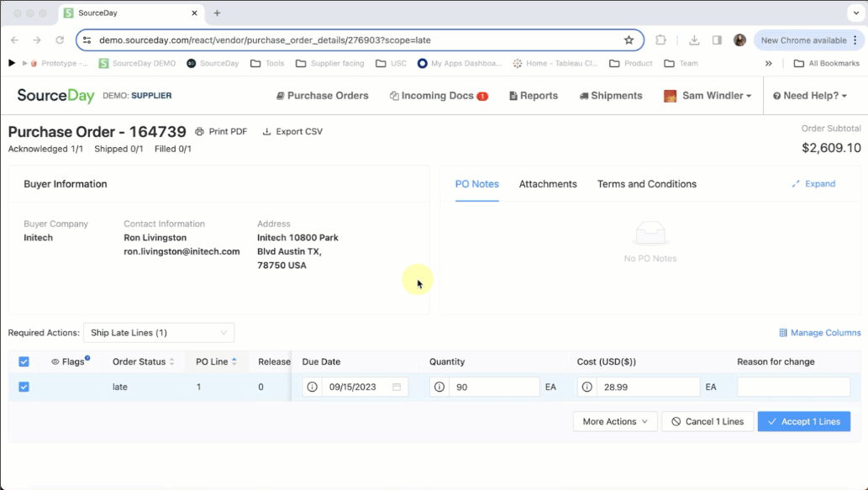Open the Required Actions dropdown
The image size is (868, 490).
tap(159, 333)
